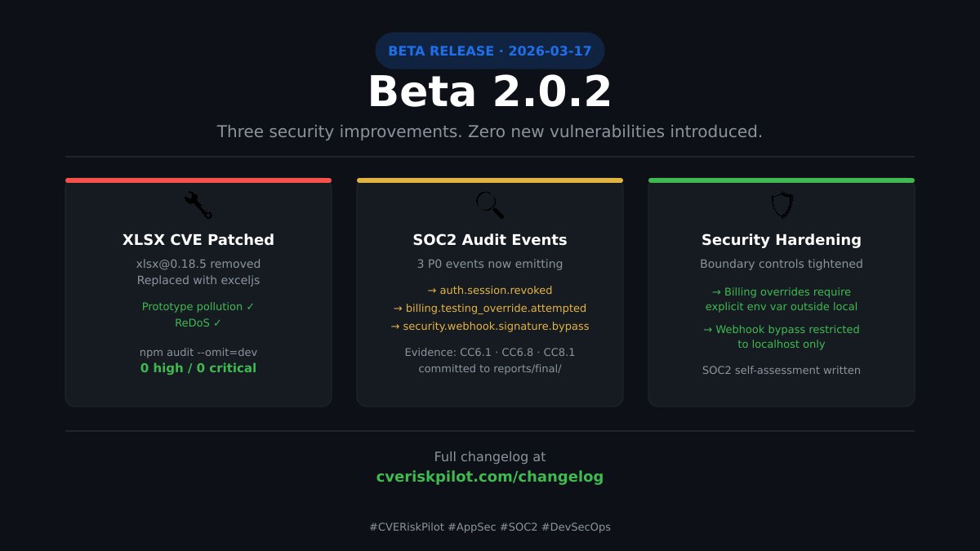Click the magnifying glass audit icon
The image size is (980, 551).
point(490,205)
